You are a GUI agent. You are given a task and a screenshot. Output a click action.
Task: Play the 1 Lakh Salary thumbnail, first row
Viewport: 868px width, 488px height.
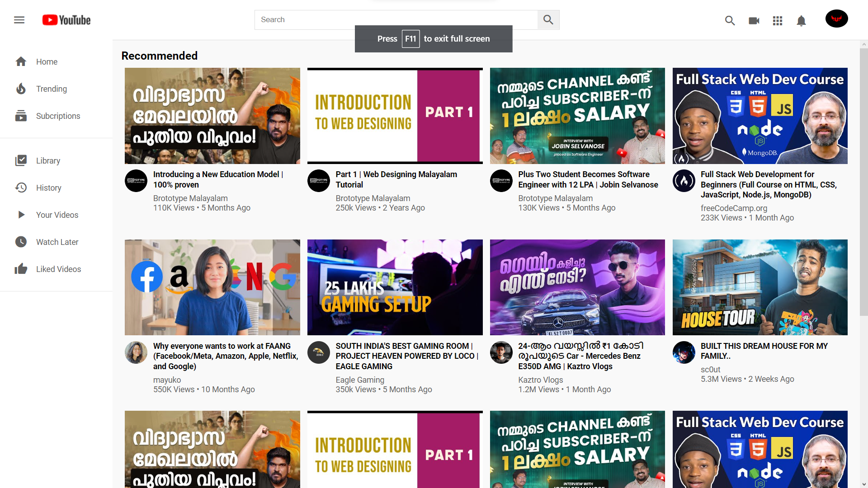[577, 116]
